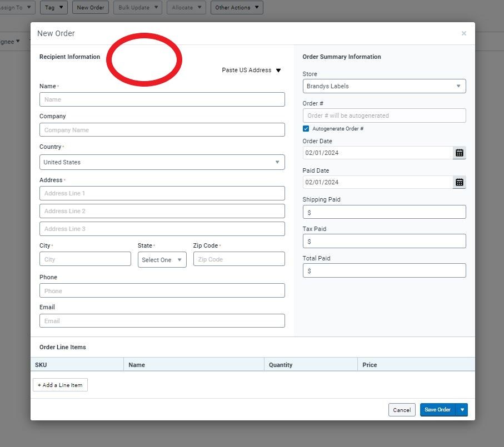Click the recipient Name input field

[162, 99]
